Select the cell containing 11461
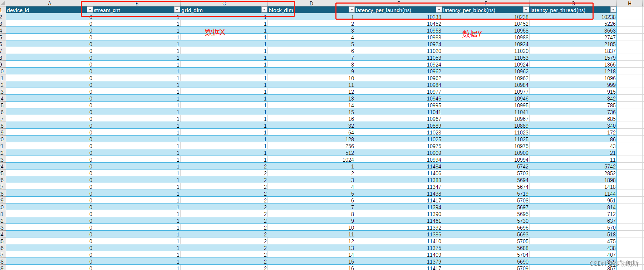Image resolution: width=644 pixels, height=270 pixels. coord(398,221)
